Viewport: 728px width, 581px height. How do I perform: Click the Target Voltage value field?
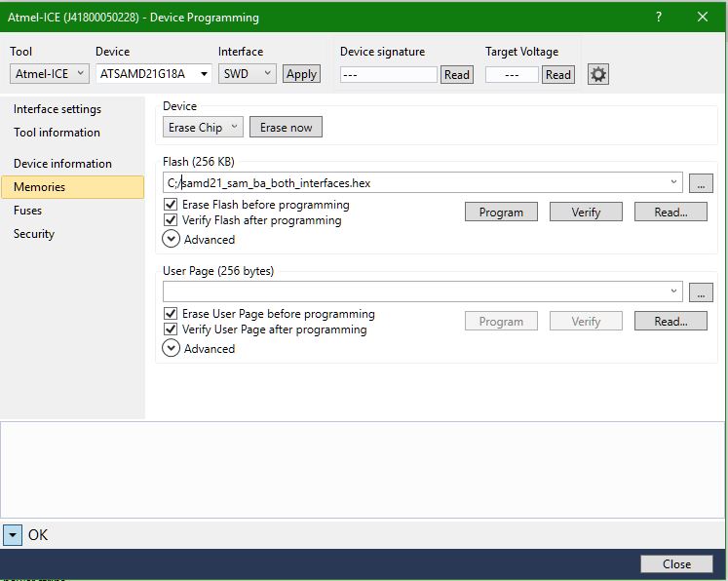(512, 75)
